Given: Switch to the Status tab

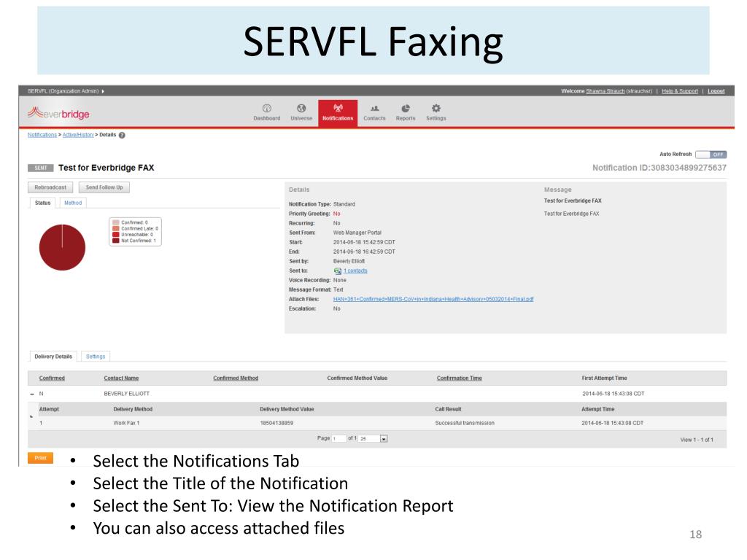Looking at the screenshot, I should tap(42, 203).
